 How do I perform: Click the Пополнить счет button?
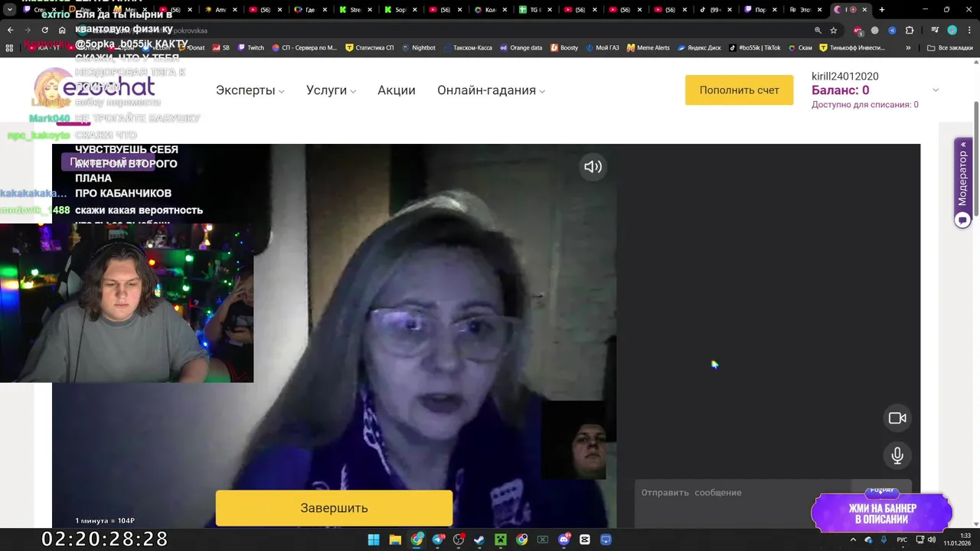(739, 90)
